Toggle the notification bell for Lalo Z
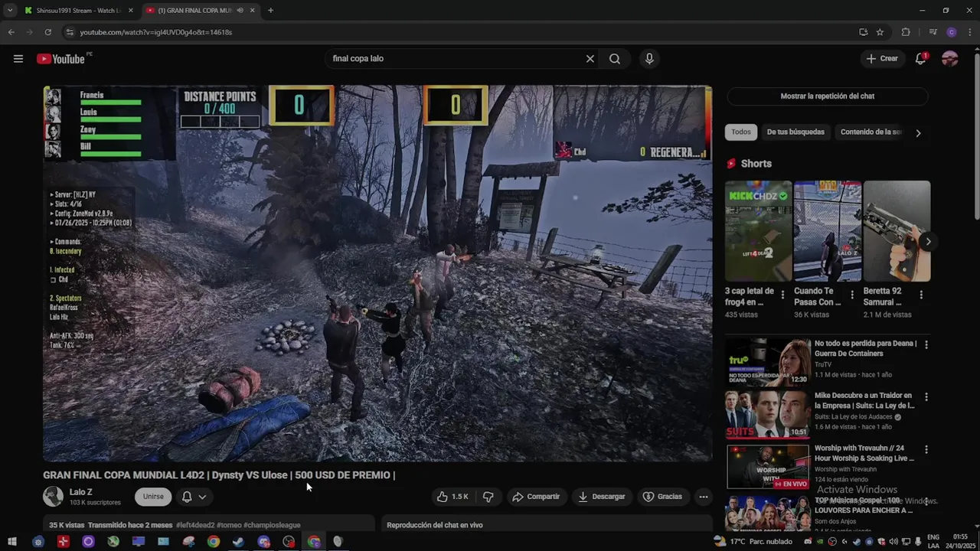Viewport: 980px width, 551px height. (x=187, y=497)
